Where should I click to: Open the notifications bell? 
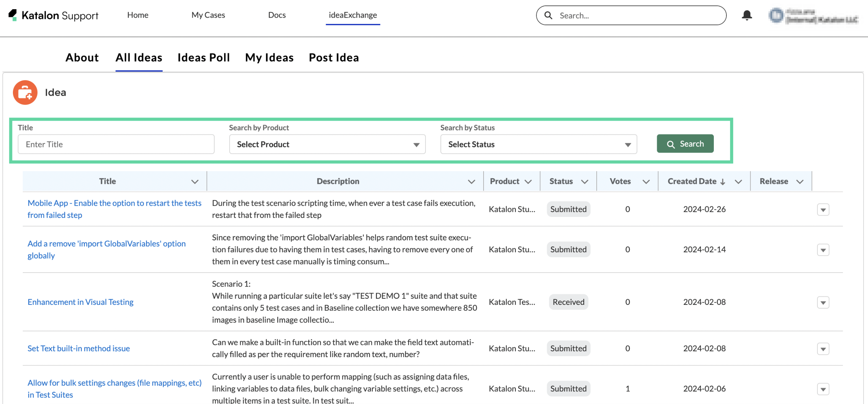coord(746,15)
